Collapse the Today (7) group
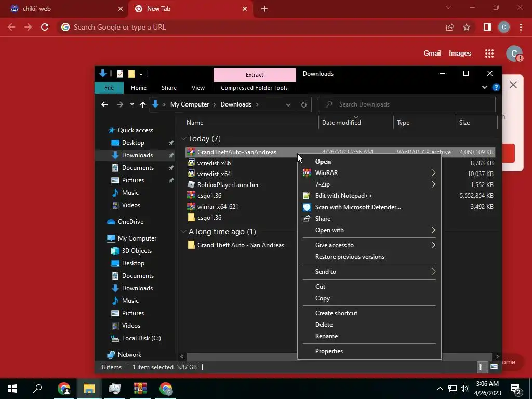The height and width of the screenshot is (399, 532). tap(183, 138)
